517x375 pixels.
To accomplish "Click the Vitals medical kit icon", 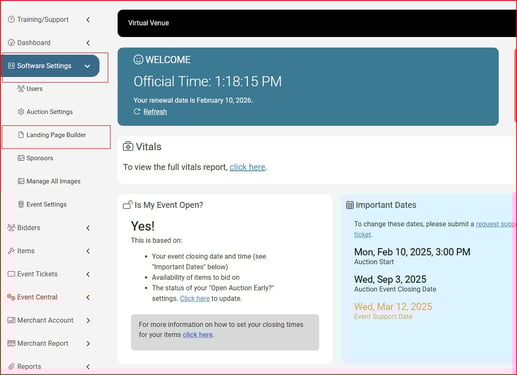I will pyautogui.click(x=128, y=146).
